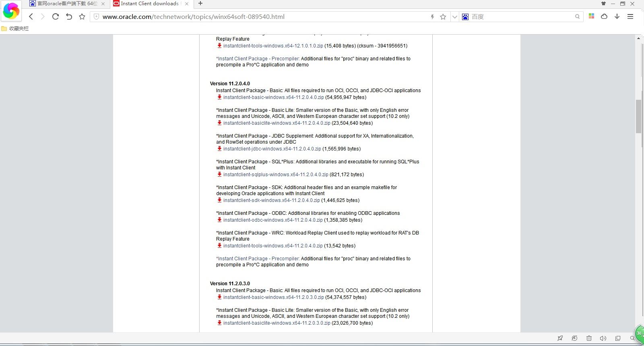This screenshot has height=346, width=644.
Task: Click the (54,956,947 bytes) size text
Action: [346, 97]
